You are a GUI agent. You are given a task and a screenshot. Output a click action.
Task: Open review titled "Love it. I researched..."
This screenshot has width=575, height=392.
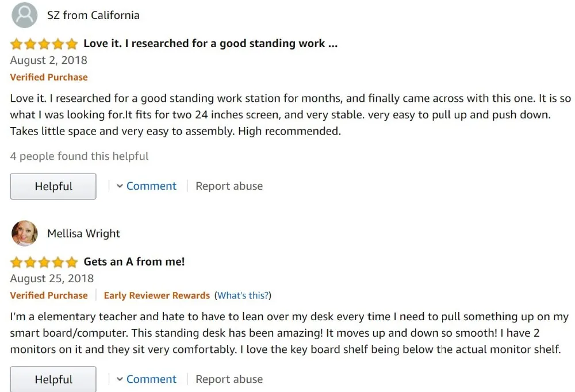click(x=210, y=44)
